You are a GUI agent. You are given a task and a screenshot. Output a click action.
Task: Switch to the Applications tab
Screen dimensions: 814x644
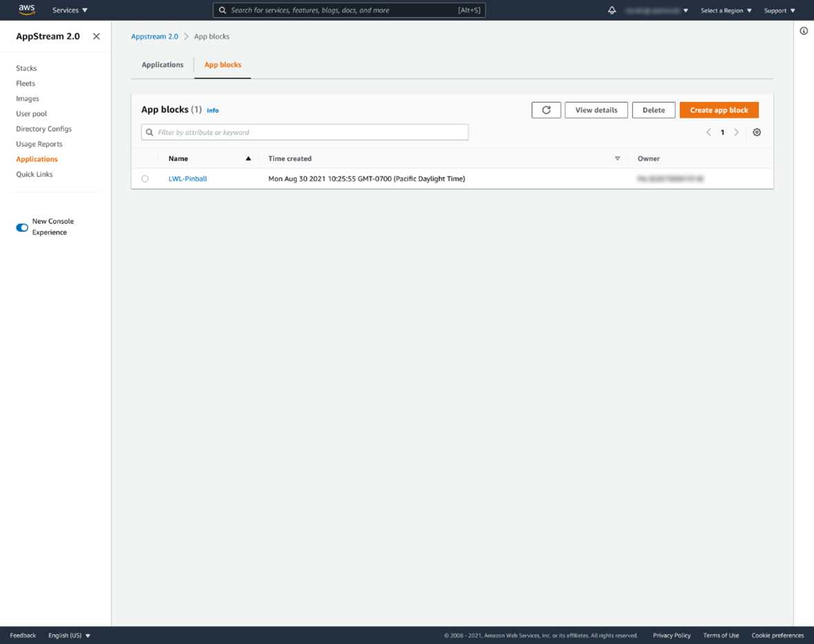click(x=163, y=65)
